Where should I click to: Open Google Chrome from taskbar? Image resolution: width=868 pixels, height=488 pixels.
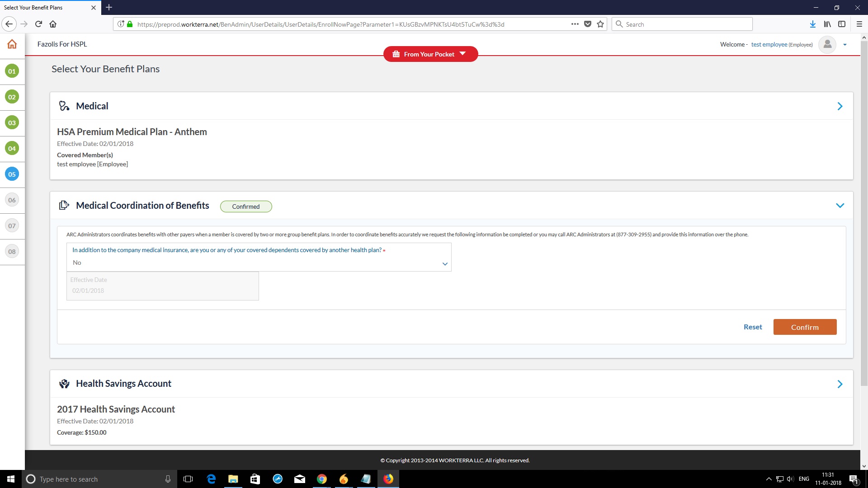[x=322, y=479]
